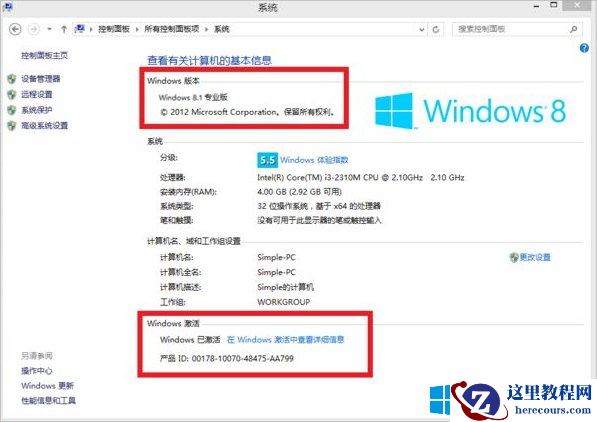Screen dimensions: 597x422
Task: Click the system window icon in title bar
Action: 7,6
